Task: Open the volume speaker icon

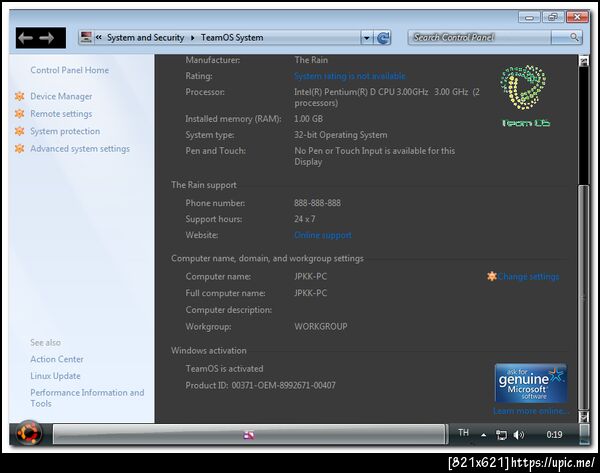Action: (519, 435)
